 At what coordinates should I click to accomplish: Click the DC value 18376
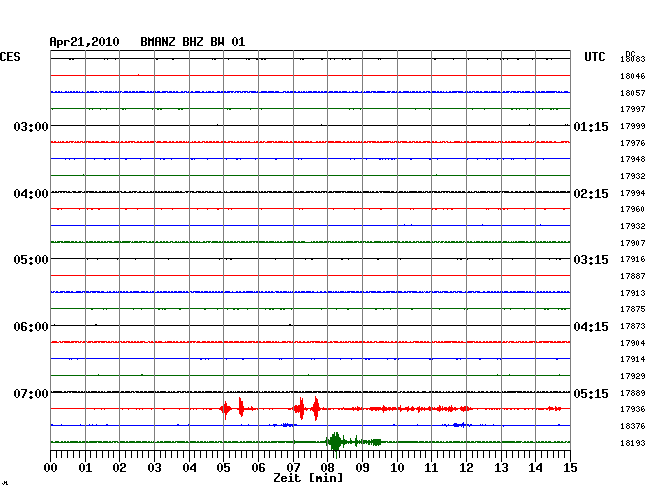point(633,426)
